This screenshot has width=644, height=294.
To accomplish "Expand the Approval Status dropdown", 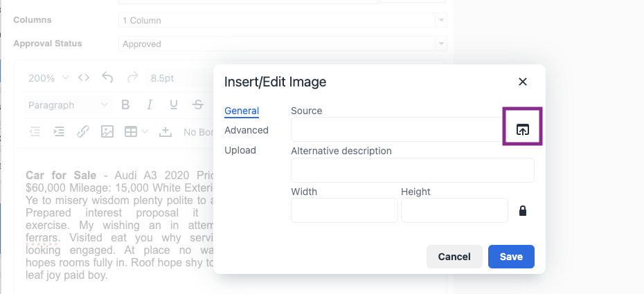I will pyautogui.click(x=283, y=44).
